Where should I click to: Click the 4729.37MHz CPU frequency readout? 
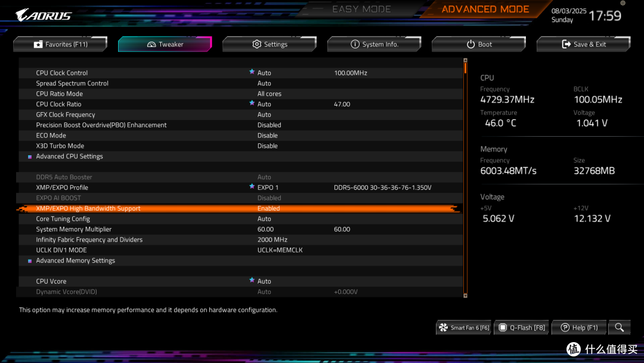click(x=507, y=100)
